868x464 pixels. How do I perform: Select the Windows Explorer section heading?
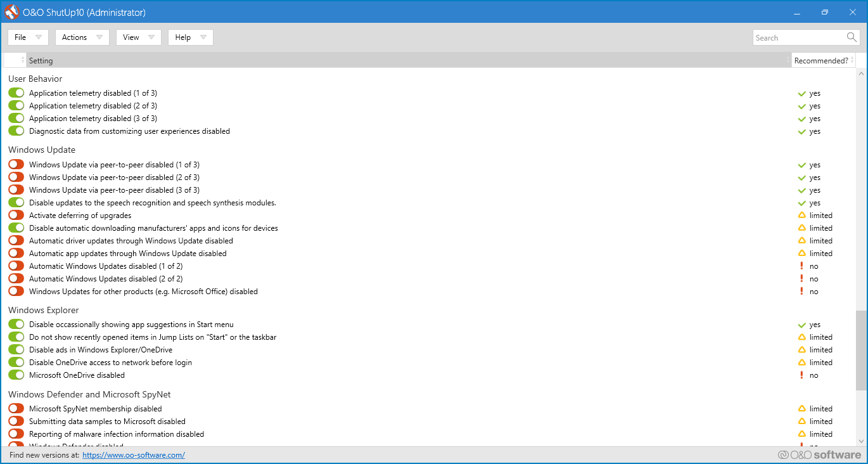tap(44, 311)
